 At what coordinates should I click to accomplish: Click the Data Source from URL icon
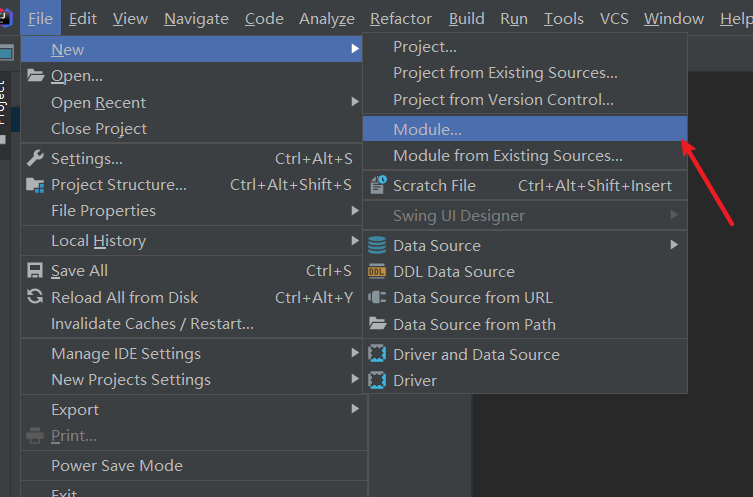pyautogui.click(x=377, y=297)
